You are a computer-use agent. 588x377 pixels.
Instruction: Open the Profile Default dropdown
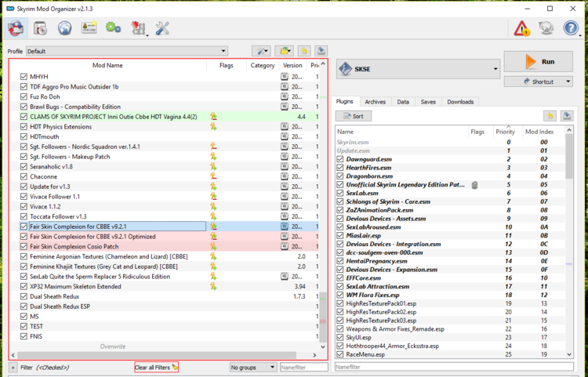pos(127,51)
